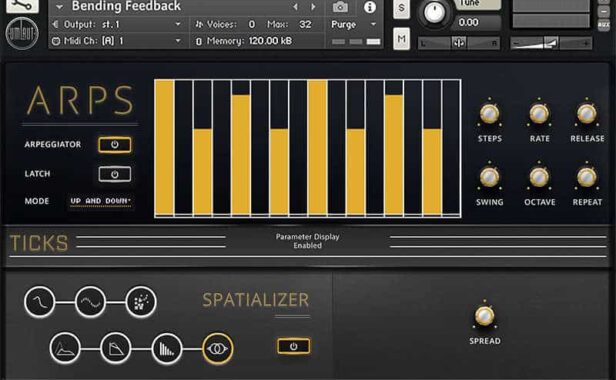616x380 pixels.
Task: Click the Voices 0 readout
Action: pos(231,24)
